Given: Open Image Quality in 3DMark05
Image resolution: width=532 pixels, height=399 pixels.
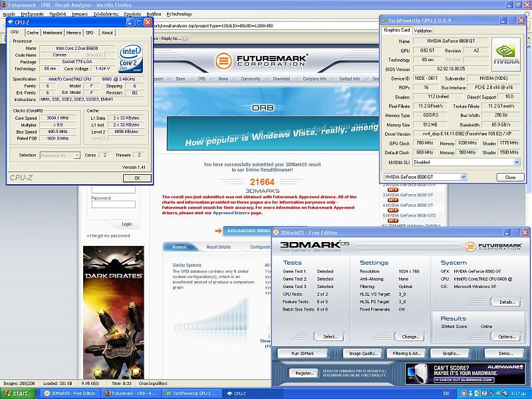Looking at the screenshot, I should click(x=363, y=353).
